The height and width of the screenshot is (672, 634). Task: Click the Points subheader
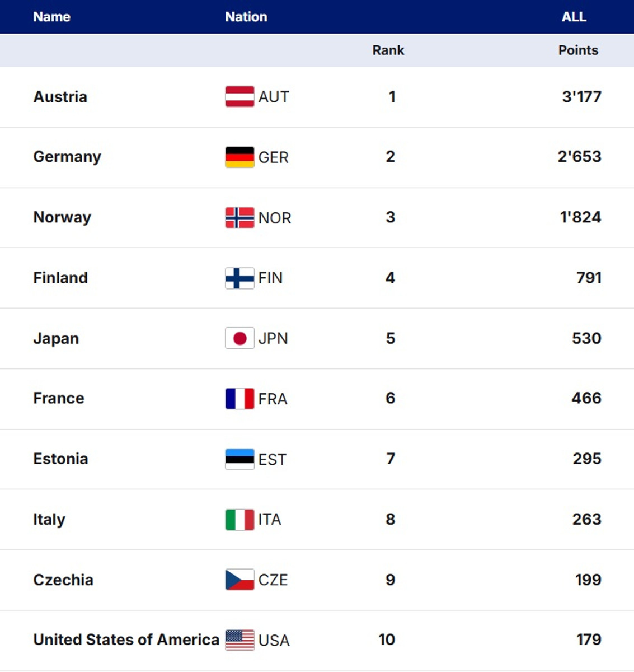click(578, 50)
